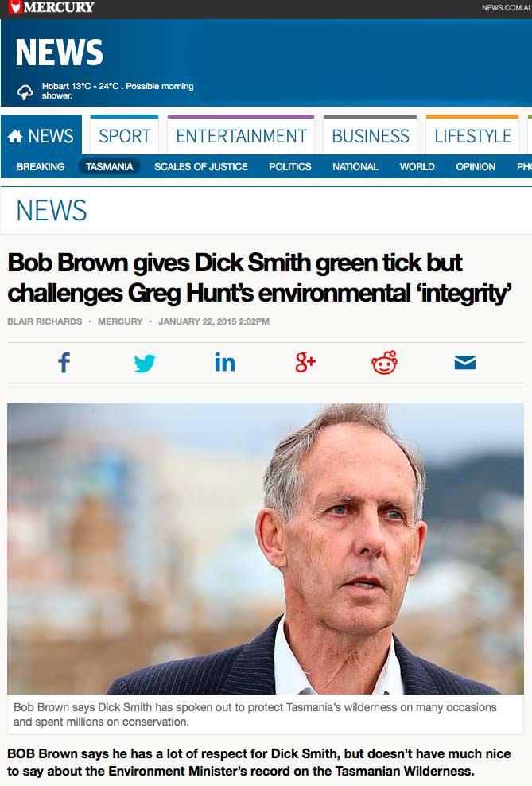Open the Politics section
The image size is (532, 786).
(290, 166)
